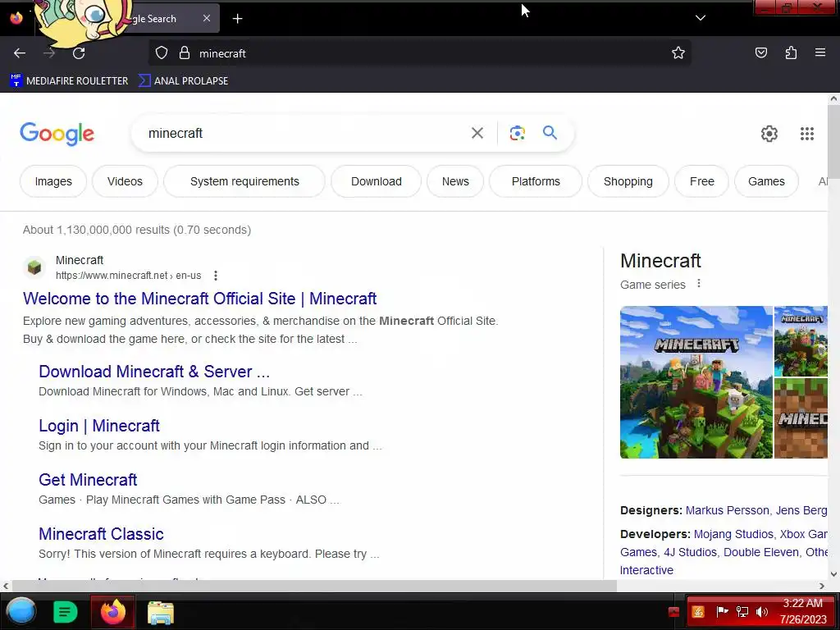This screenshot has height=630, width=840.
Task: Filter results by Videos
Action: [x=125, y=181]
